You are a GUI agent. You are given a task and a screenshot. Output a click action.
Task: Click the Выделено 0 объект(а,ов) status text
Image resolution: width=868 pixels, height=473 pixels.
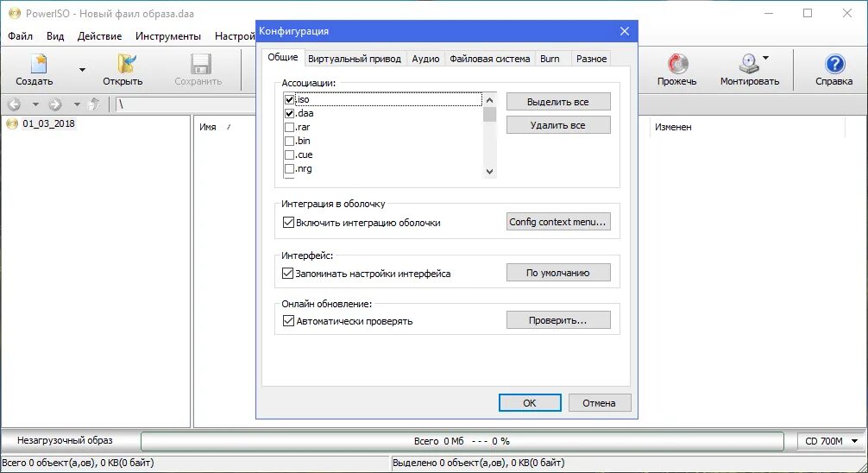point(479,463)
